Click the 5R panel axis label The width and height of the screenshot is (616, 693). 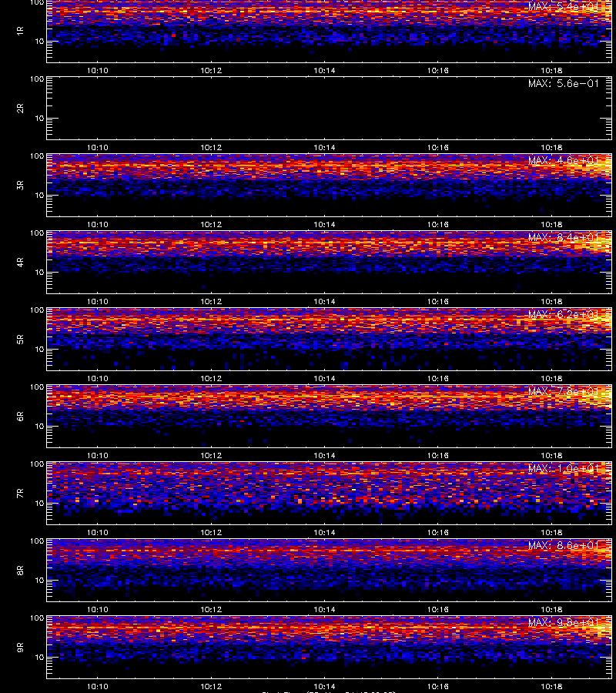[20, 340]
